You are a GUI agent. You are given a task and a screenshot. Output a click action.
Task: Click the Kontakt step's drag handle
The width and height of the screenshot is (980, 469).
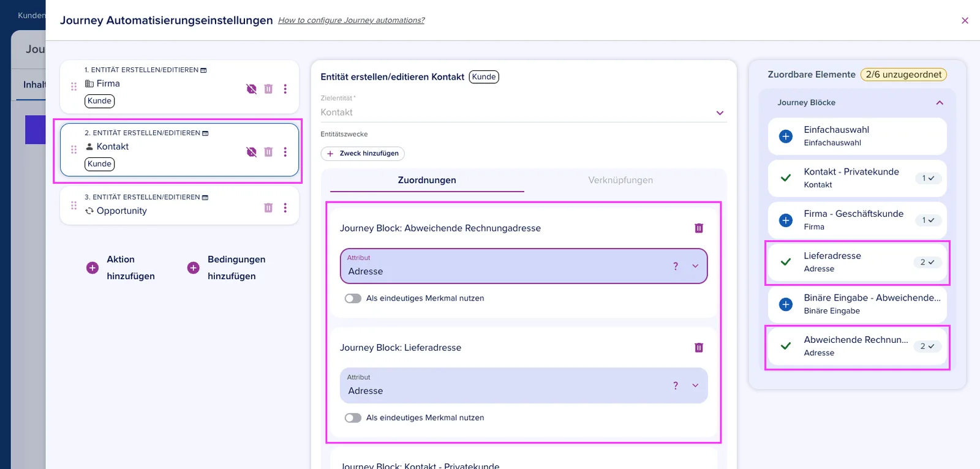(74, 149)
